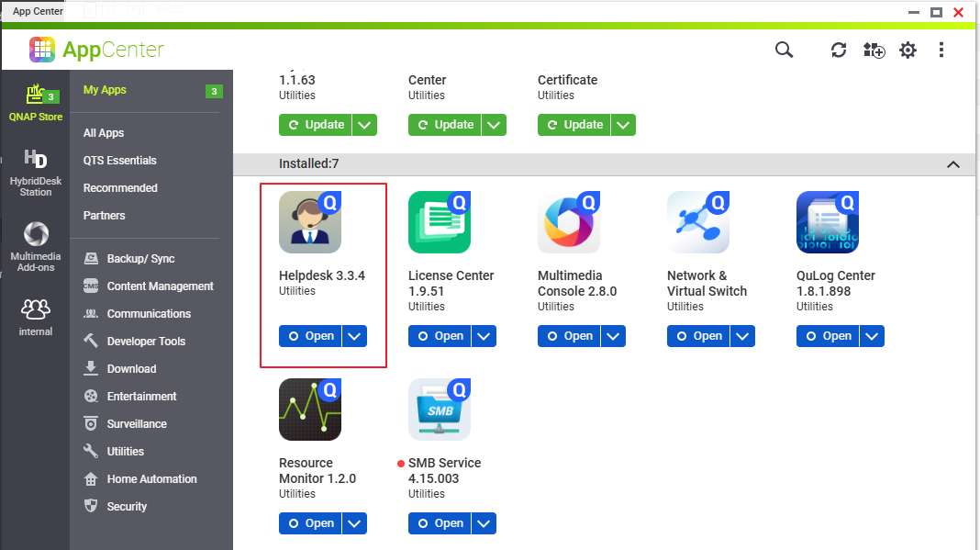
Task: Refresh the app list
Action: [x=839, y=50]
